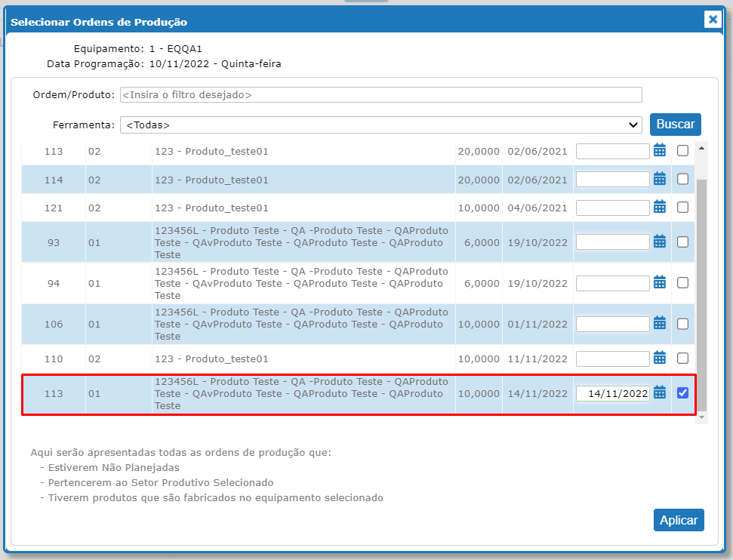Uncheck the order 113 row dated 14/11/2022

(x=682, y=393)
